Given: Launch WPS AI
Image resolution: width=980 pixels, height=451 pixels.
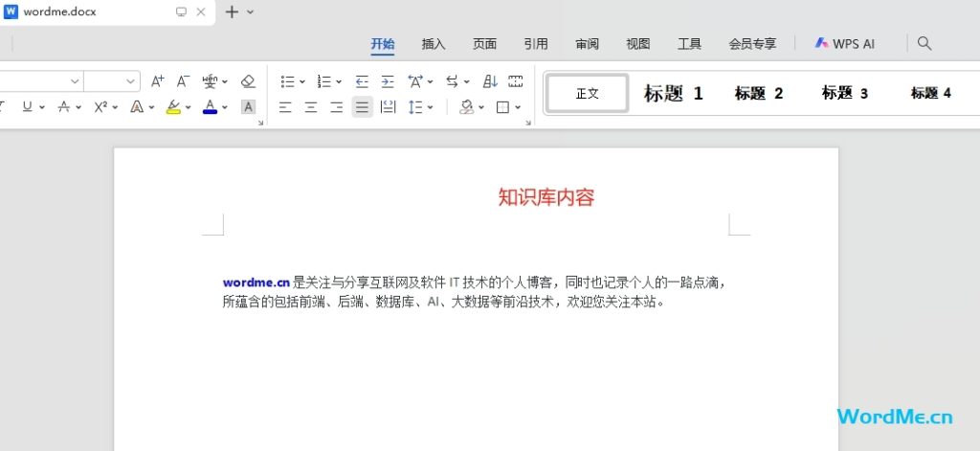Looking at the screenshot, I should pyautogui.click(x=844, y=44).
